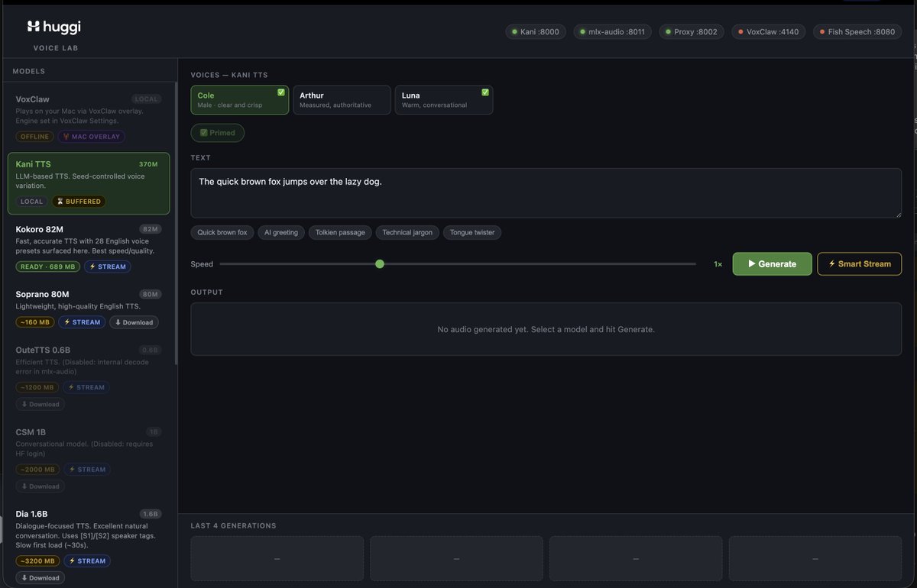Download the Dia 1.6B model
Viewport: 917px width, 588px height.
click(41, 578)
